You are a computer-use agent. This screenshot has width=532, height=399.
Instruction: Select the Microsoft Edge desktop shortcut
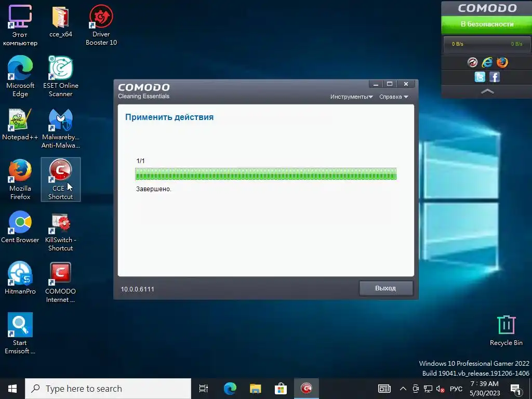click(20, 77)
